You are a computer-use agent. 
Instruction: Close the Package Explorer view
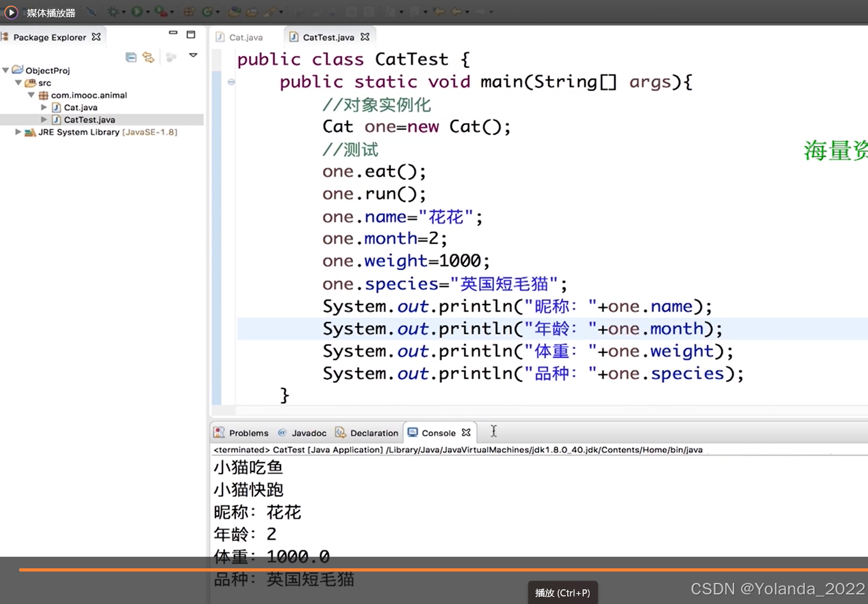coord(96,37)
